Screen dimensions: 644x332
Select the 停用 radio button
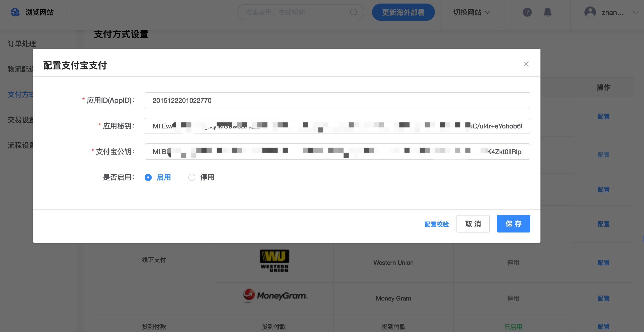coord(192,177)
